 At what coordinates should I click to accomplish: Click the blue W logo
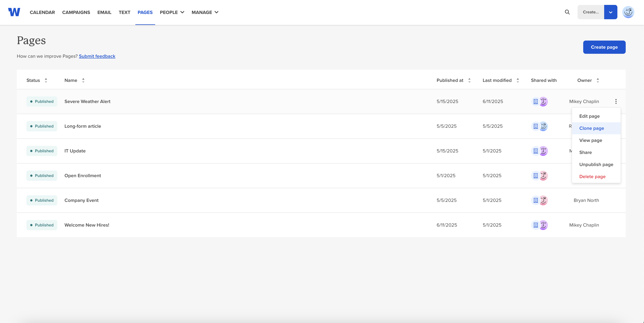point(14,12)
